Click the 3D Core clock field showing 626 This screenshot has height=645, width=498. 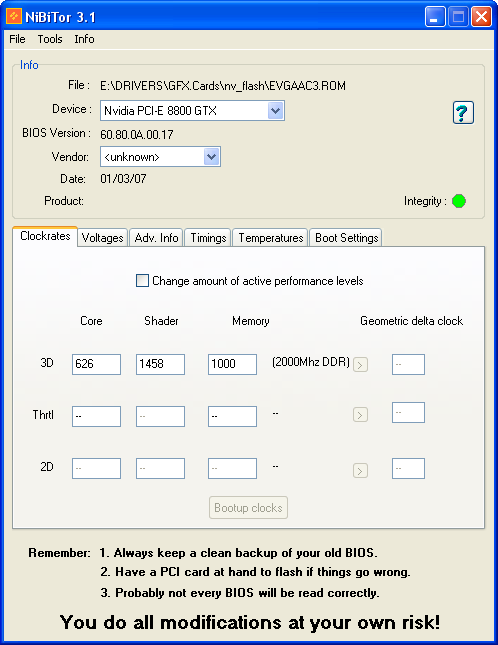click(x=96, y=364)
